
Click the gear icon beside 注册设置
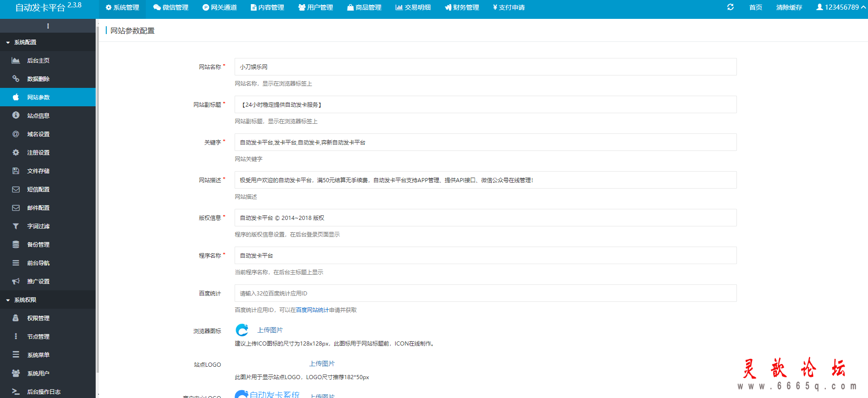point(16,152)
